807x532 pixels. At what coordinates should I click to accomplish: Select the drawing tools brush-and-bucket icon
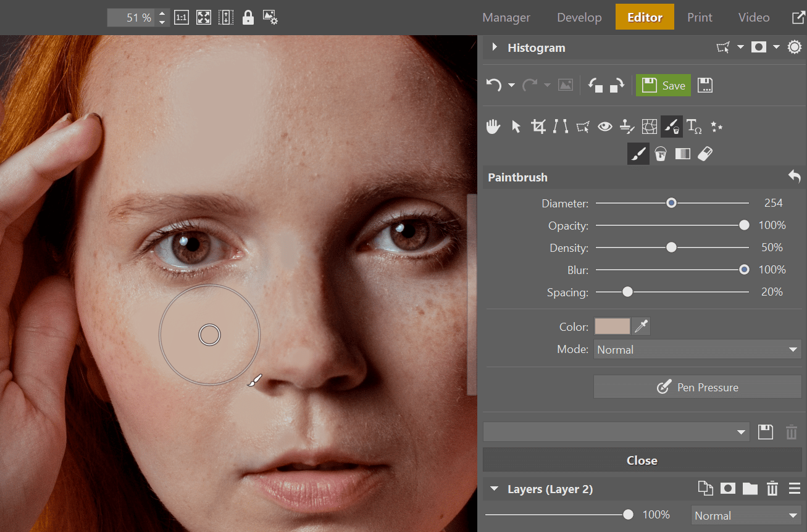[x=672, y=127]
